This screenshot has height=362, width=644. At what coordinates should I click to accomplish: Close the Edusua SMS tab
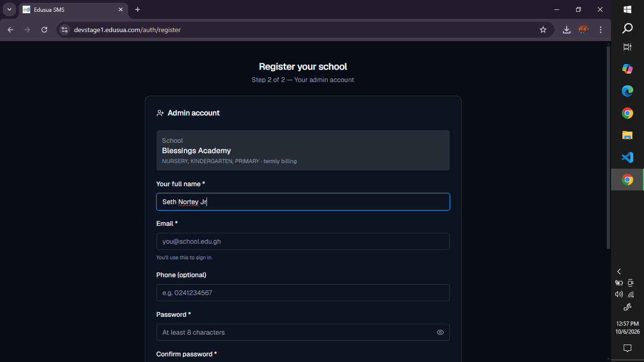(x=121, y=9)
